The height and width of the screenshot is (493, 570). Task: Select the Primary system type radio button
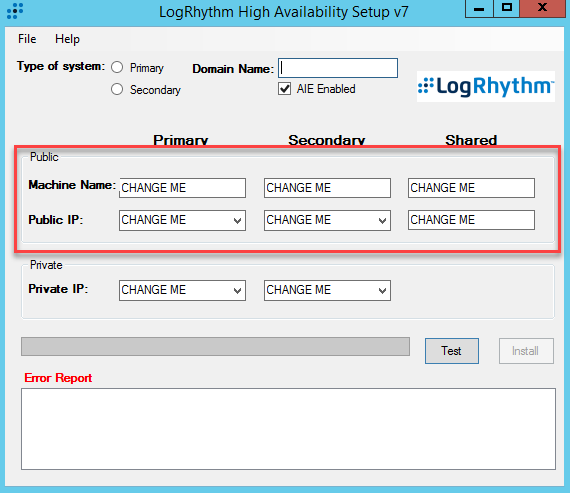click(x=117, y=67)
